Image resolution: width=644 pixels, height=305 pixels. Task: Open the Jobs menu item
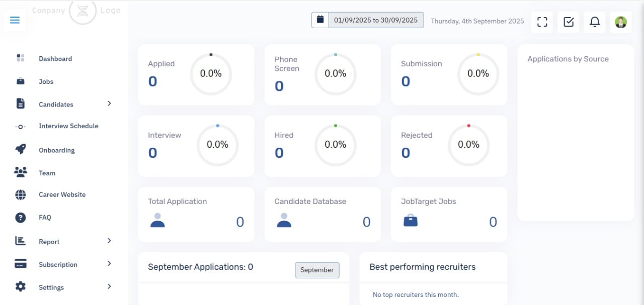tap(46, 81)
